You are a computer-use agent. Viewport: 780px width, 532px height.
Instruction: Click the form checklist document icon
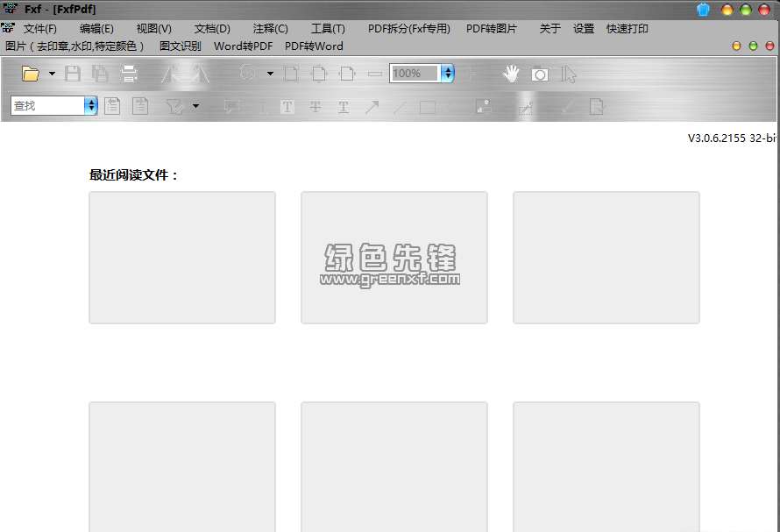click(x=597, y=107)
